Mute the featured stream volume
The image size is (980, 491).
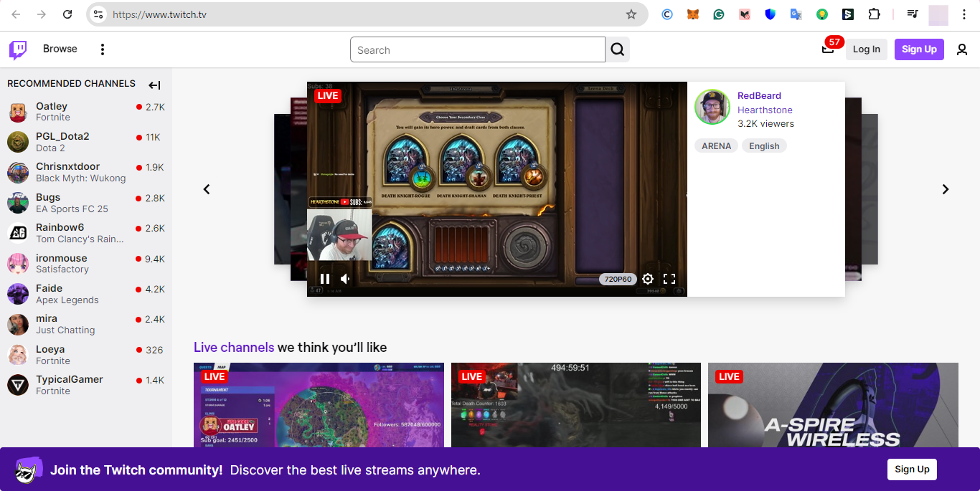pos(345,279)
